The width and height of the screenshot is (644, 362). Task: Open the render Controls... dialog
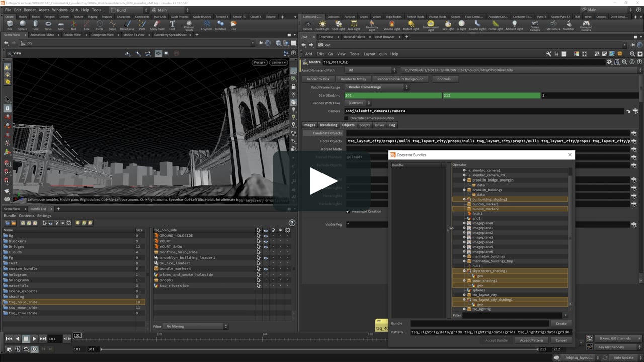(x=445, y=79)
